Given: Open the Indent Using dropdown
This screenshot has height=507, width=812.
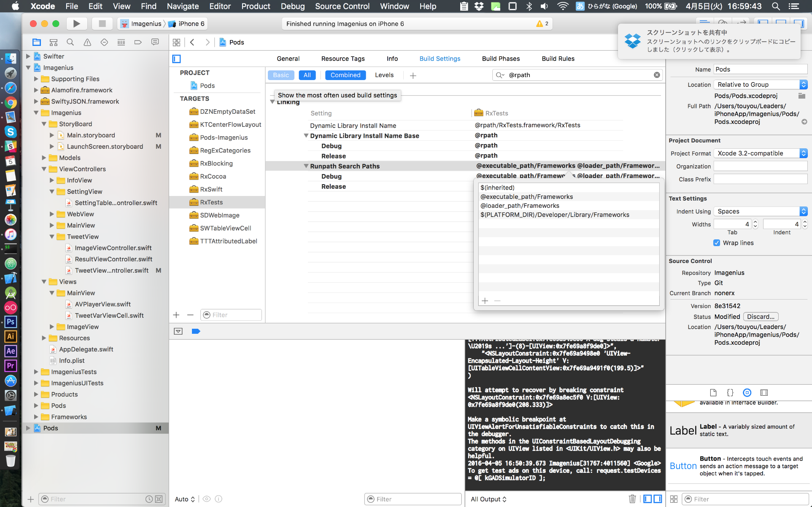Looking at the screenshot, I should tap(760, 211).
